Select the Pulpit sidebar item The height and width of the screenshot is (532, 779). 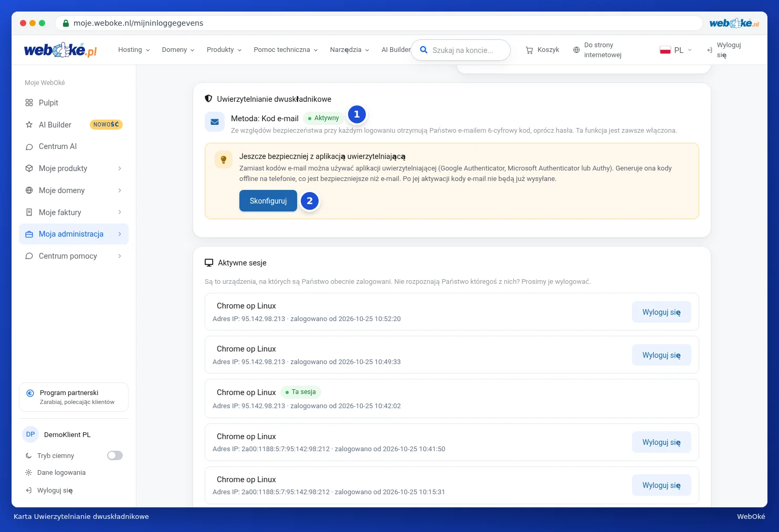click(73, 103)
